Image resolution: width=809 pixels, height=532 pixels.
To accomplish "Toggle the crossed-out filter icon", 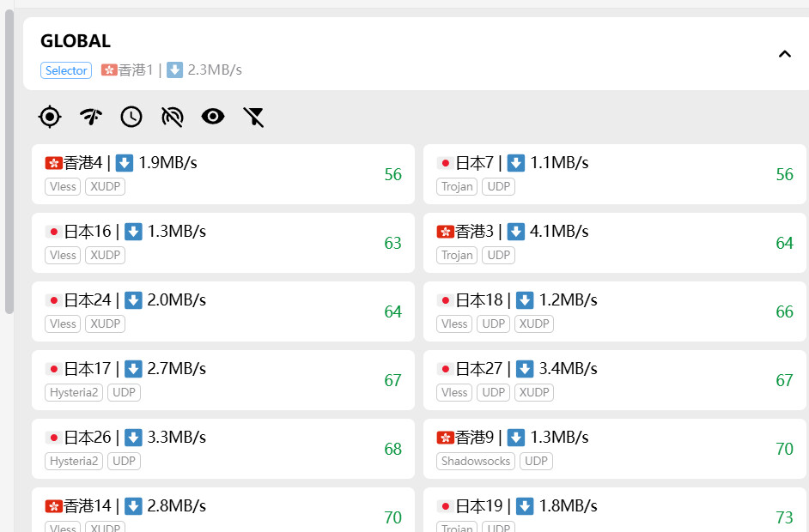I will click(x=253, y=117).
